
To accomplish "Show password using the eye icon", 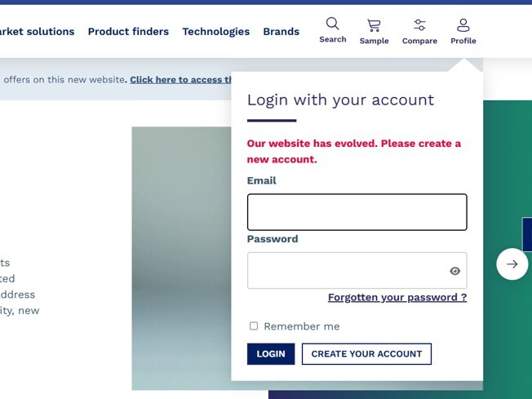I will coord(454,271).
